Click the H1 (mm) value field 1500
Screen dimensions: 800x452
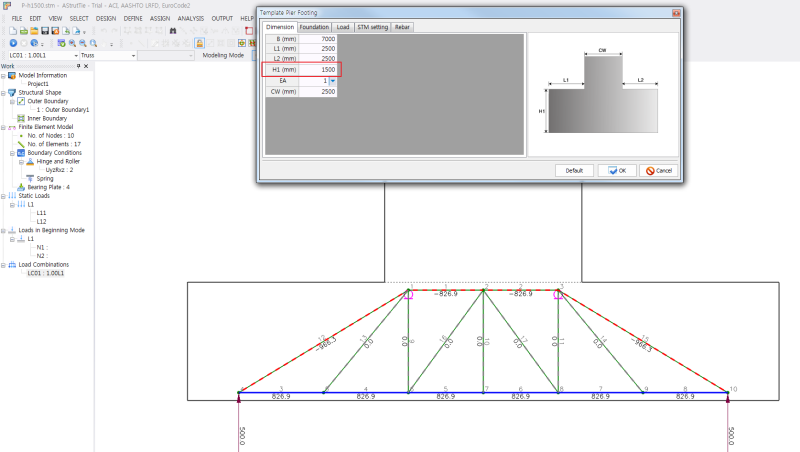(x=318, y=70)
